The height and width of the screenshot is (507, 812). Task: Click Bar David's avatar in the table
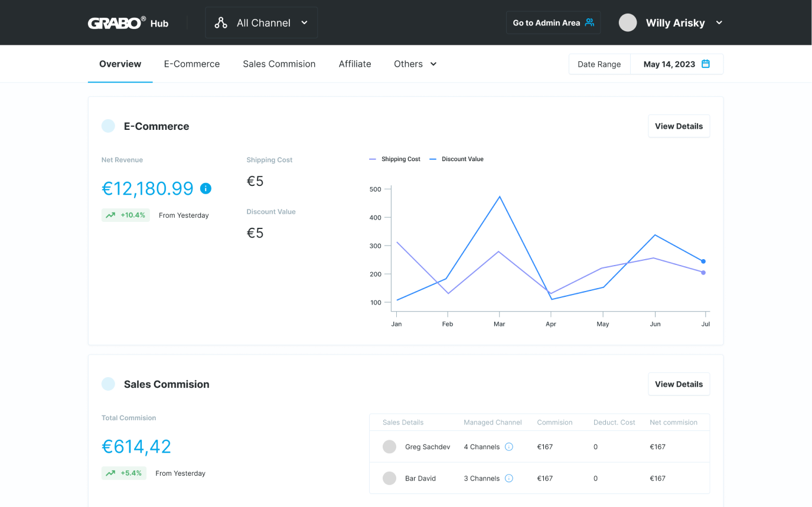[389, 478]
